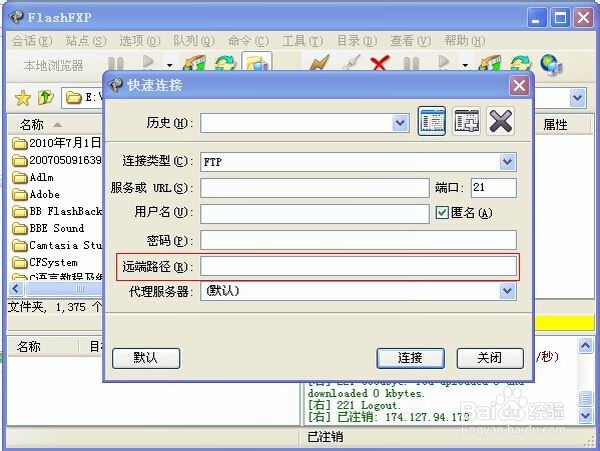Click the lightning quick connect toolbar icon
Image resolution: width=600 pixels, height=451 pixels.
click(319, 63)
